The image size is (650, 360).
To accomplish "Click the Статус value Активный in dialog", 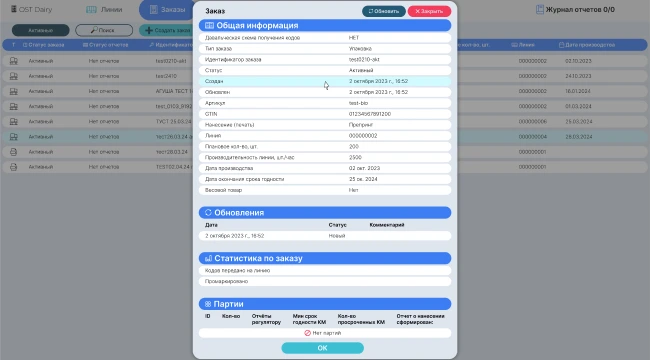I will [361, 71].
